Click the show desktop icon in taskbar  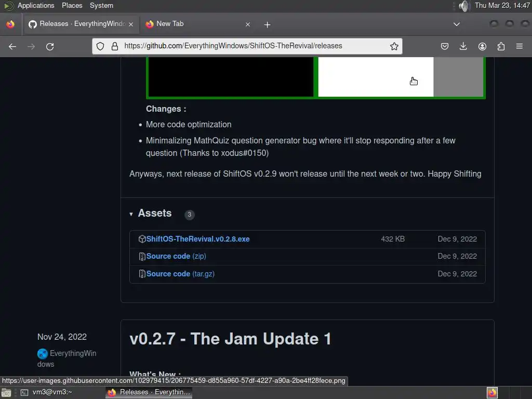6,393
